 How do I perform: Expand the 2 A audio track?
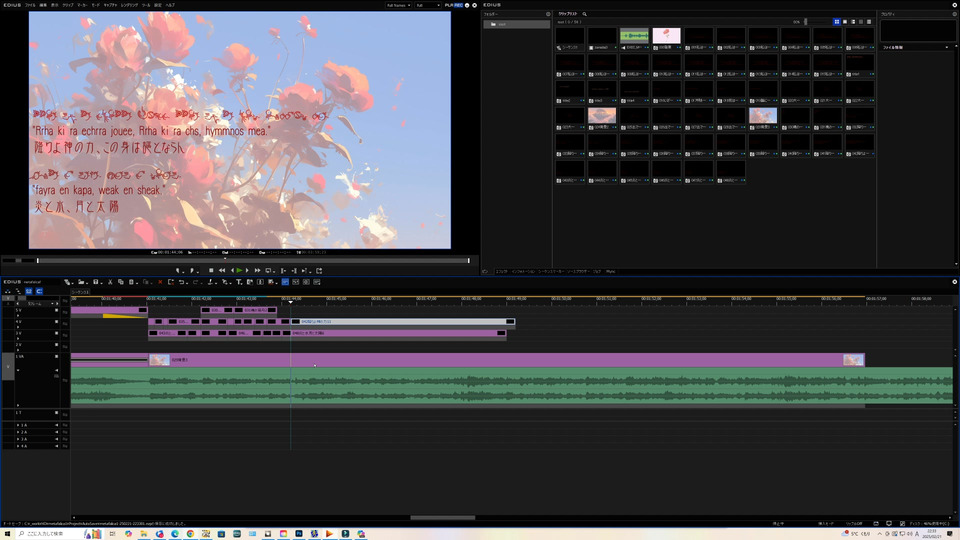(18, 432)
